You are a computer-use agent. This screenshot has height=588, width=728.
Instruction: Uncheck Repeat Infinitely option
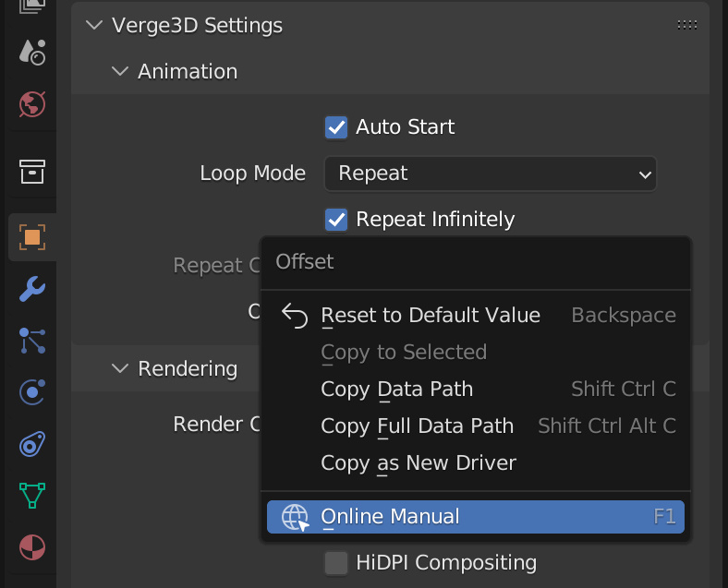click(336, 220)
